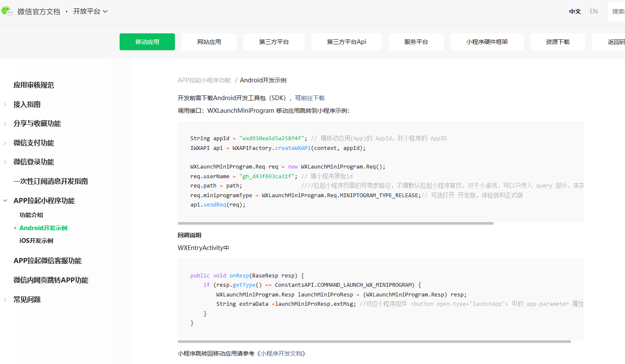
Task: Select the 第三方平台Api tab
Action: coord(347,42)
